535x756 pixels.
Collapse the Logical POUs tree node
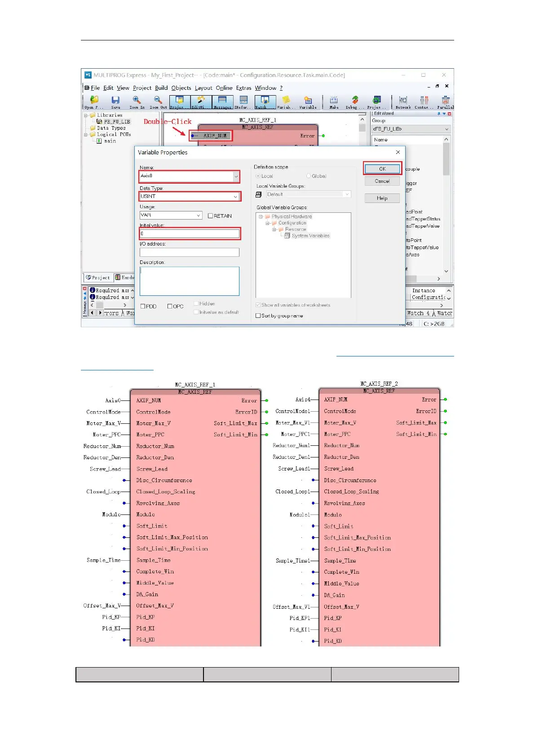pyautogui.click(x=85, y=134)
